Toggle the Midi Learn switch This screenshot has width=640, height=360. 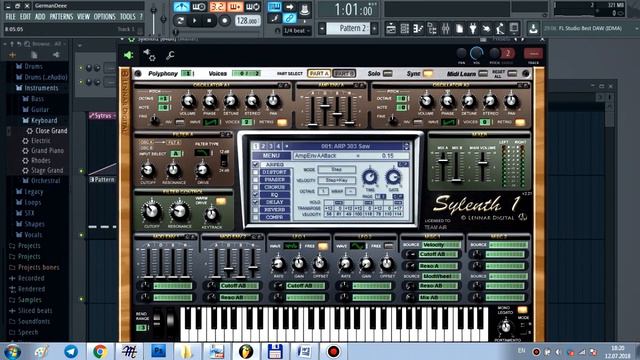point(483,73)
